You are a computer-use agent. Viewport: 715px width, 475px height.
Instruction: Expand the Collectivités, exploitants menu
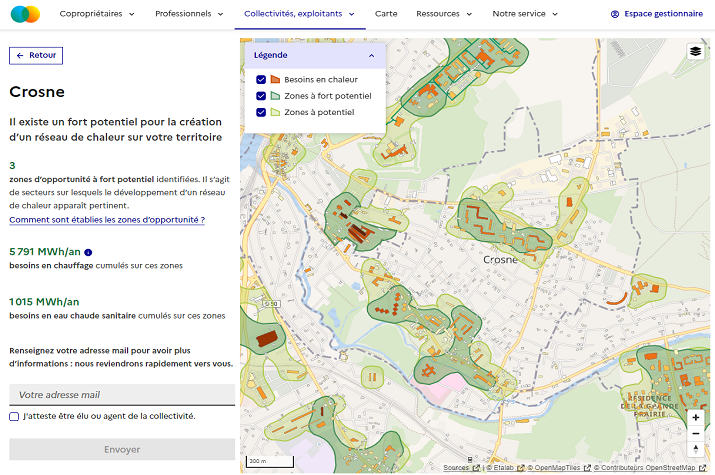[x=300, y=14]
